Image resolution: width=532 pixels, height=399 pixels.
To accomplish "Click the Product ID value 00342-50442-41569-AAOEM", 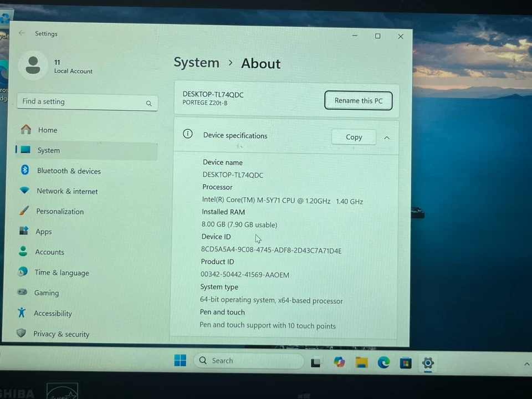I will click(x=244, y=274).
